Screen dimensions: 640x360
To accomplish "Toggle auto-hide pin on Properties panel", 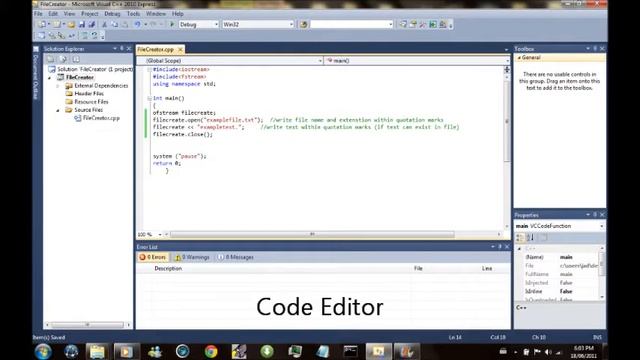I will tap(595, 215).
